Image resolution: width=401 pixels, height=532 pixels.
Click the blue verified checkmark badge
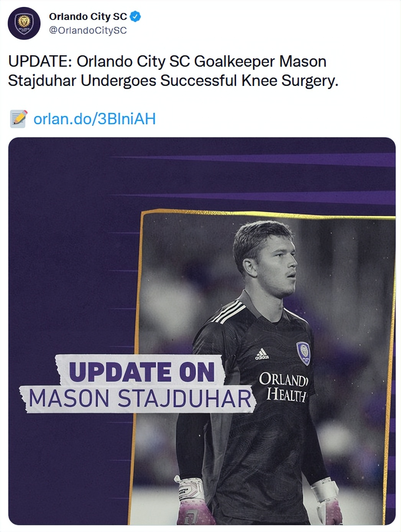click(x=135, y=17)
